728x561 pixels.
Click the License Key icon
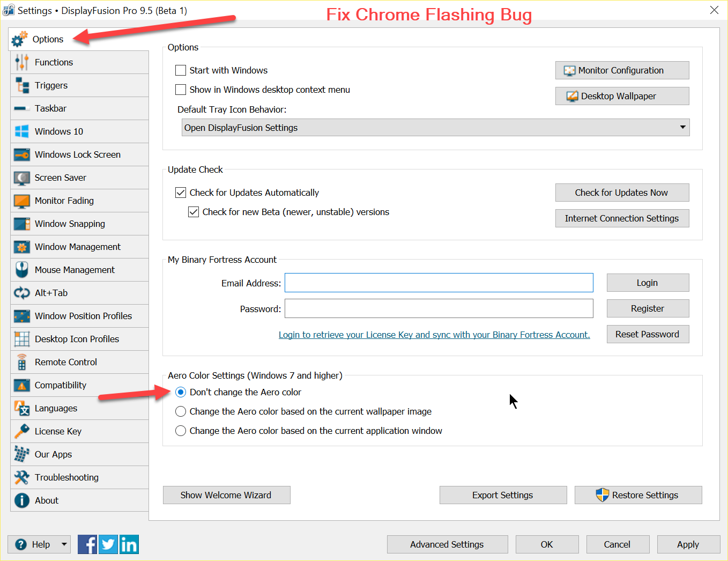(21, 431)
